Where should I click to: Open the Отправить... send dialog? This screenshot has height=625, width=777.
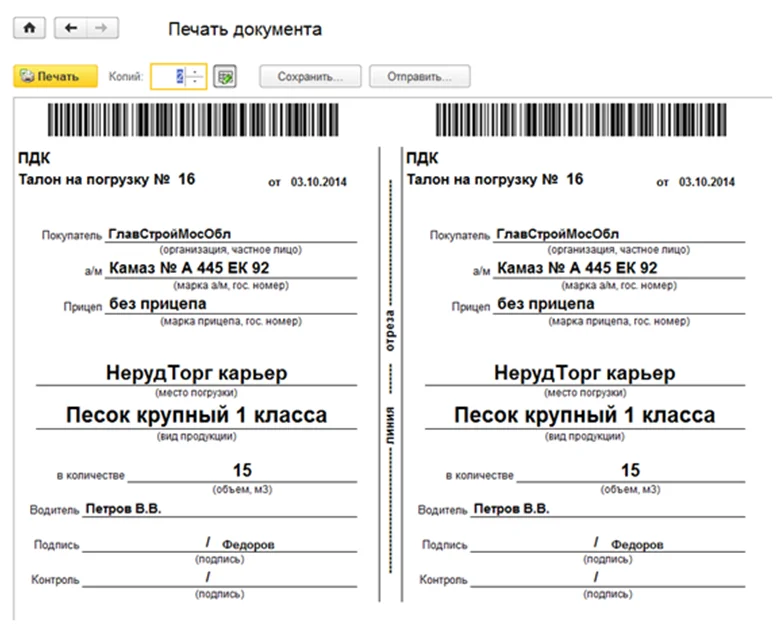(x=419, y=77)
